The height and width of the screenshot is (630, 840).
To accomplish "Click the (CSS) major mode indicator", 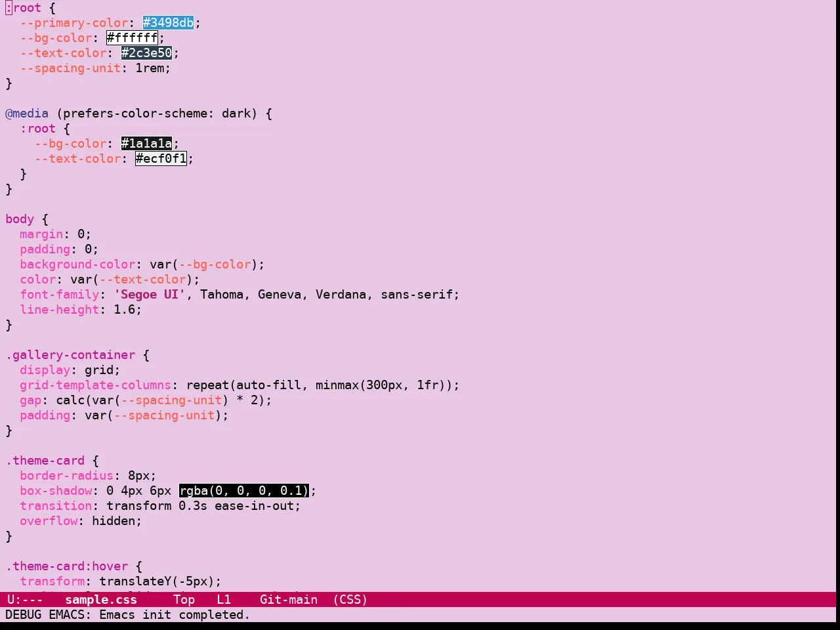I will tap(350, 600).
